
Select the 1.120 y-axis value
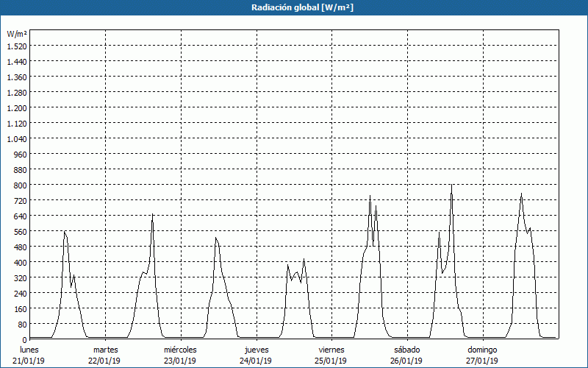pos(17,123)
